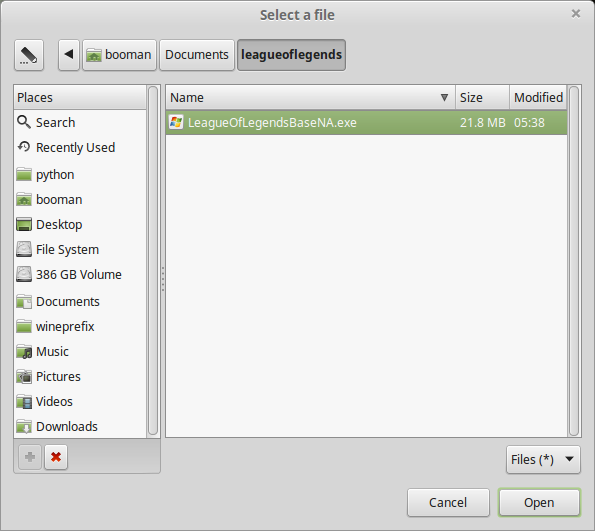
Task: Click the booman home folder icon in Places
Action: tap(24, 200)
